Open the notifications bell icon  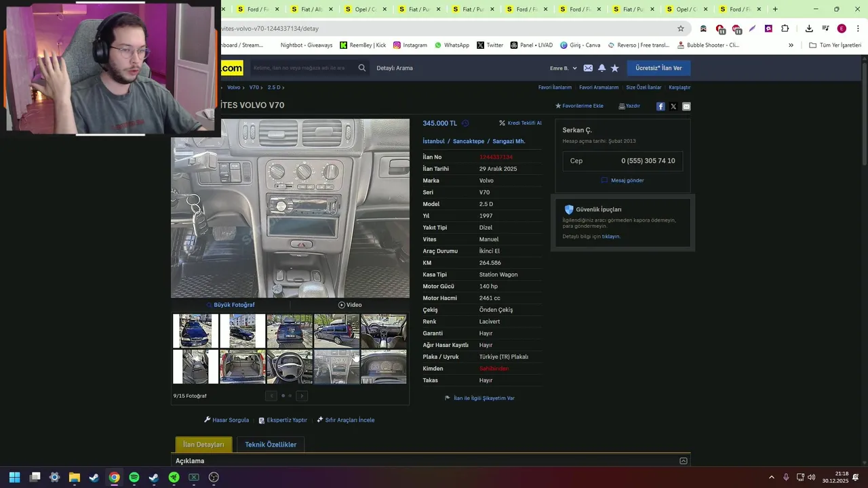(601, 68)
